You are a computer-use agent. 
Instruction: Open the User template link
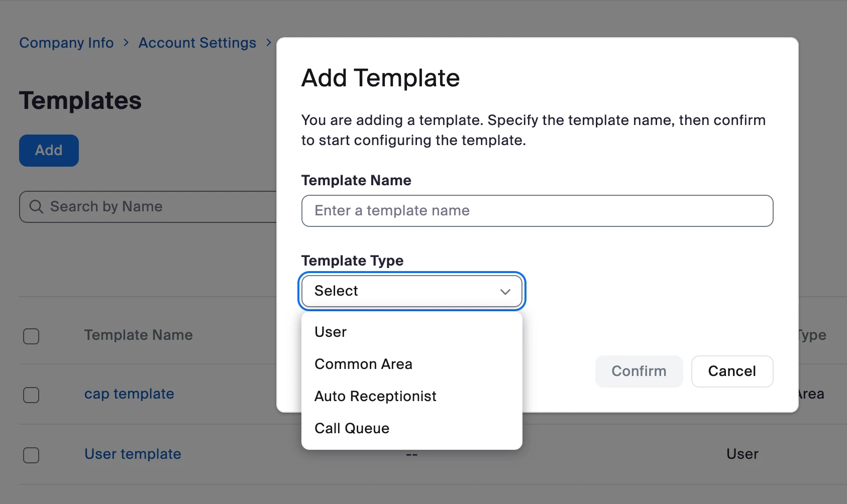click(x=133, y=454)
